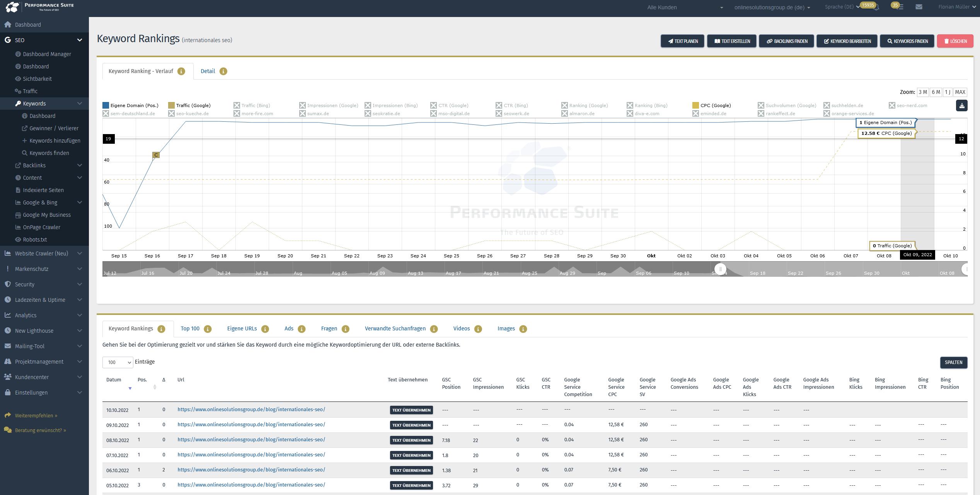Collapse the SEO sidebar section
Screen dimensions: 980x495
point(80,40)
